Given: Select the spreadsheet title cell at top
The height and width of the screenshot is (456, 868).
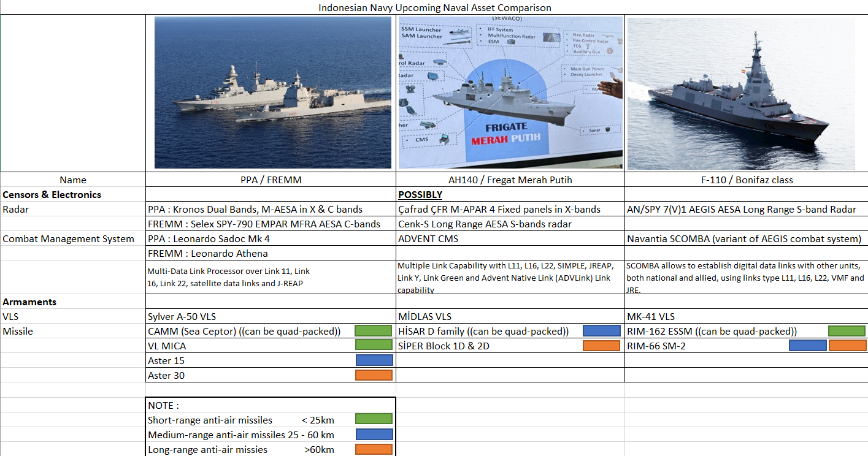Looking at the screenshot, I should point(434,7).
